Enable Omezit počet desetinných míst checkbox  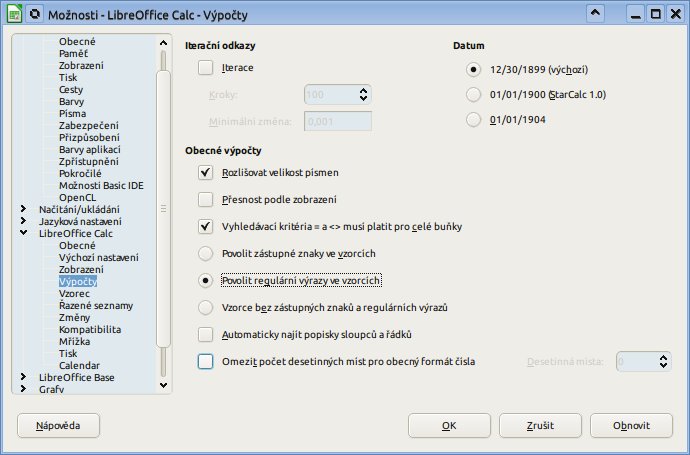pos(206,361)
